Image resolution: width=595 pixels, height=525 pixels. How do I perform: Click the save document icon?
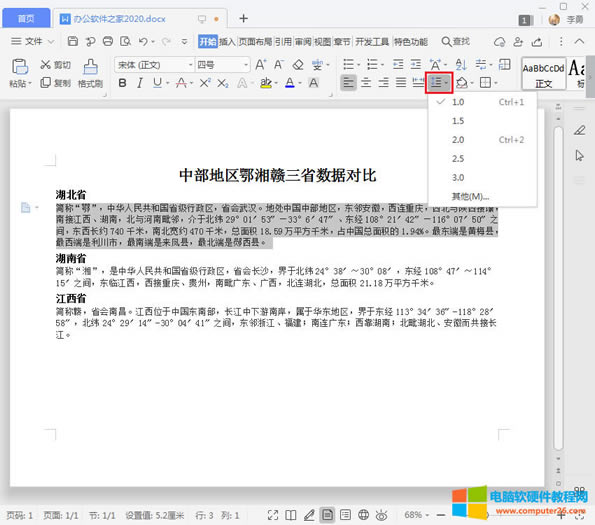72,41
